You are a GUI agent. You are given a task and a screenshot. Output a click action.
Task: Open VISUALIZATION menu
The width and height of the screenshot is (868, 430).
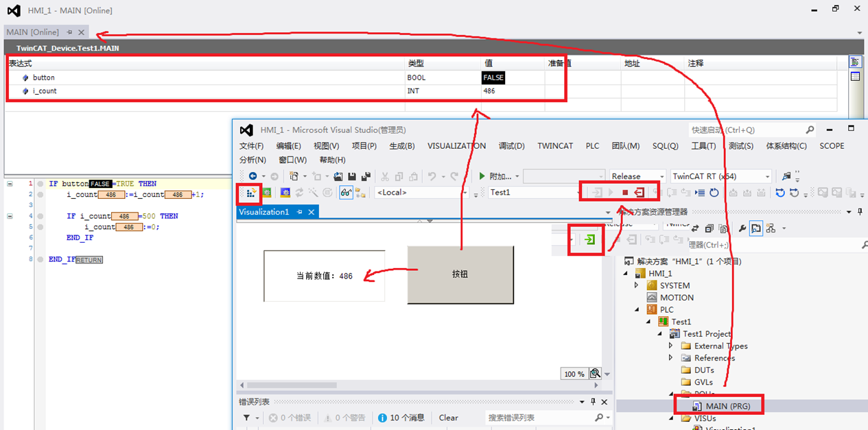pyautogui.click(x=456, y=146)
